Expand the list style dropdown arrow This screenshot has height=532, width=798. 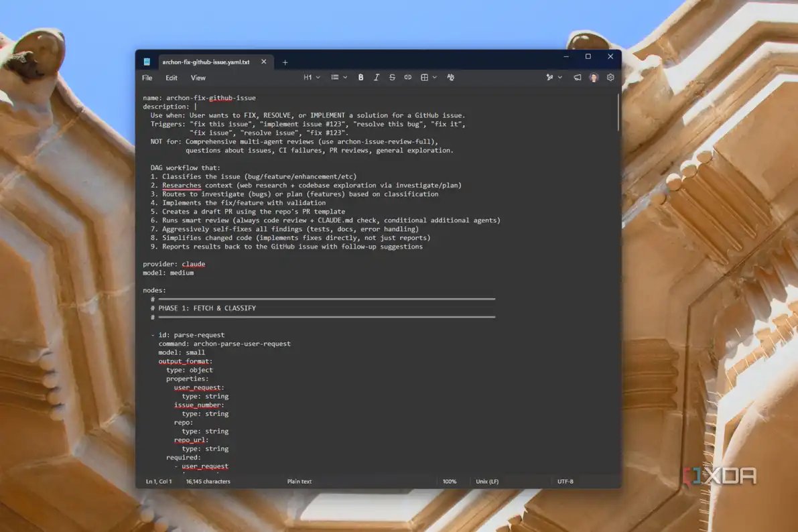345,77
